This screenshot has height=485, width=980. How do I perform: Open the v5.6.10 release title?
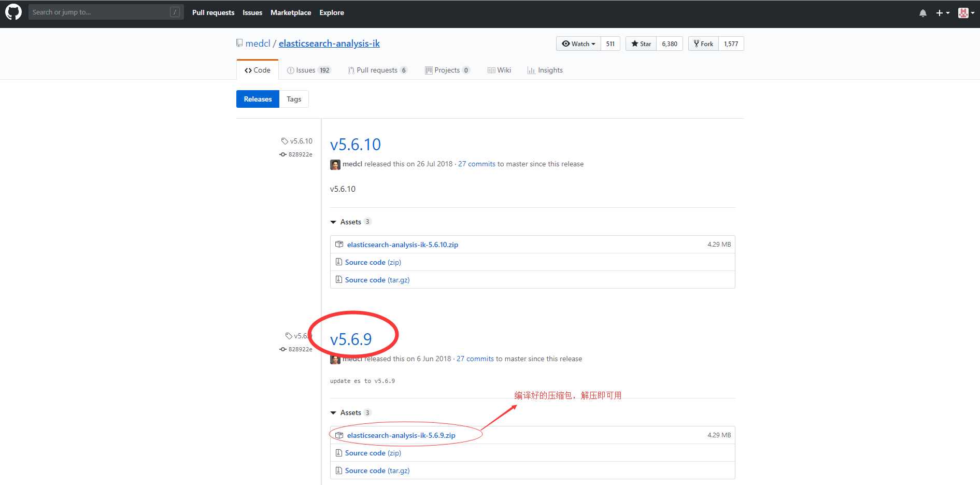(x=356, y=144)
